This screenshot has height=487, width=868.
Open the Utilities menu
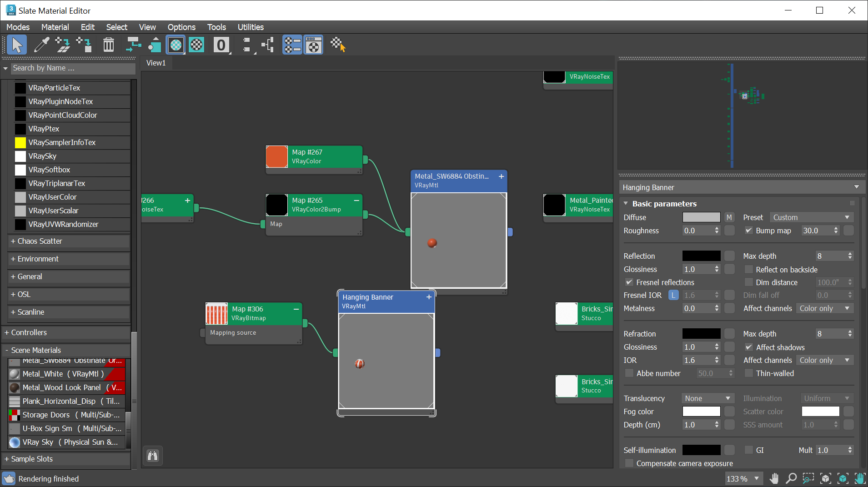[251, 27]
